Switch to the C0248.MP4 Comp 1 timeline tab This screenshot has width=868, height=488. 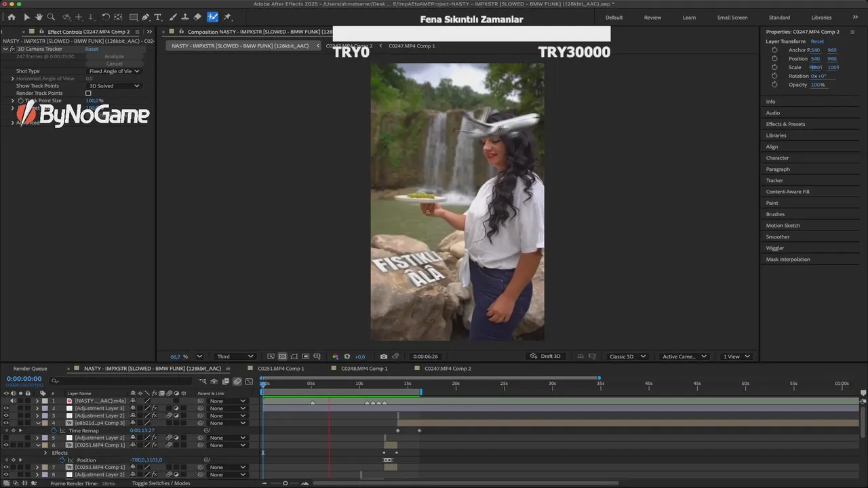tap(364, 369)
